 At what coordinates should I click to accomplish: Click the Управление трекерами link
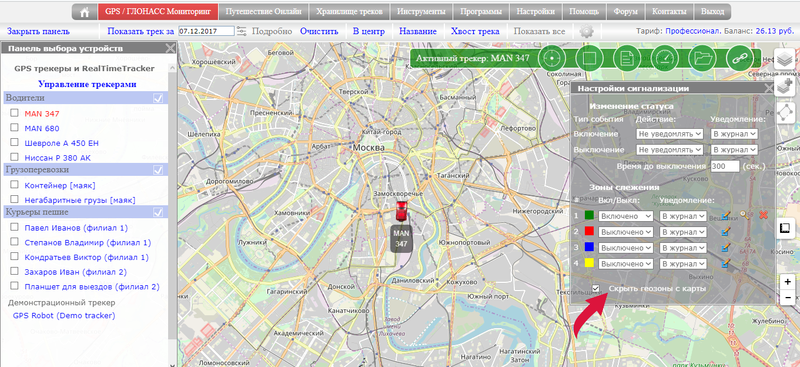point(87,84)
